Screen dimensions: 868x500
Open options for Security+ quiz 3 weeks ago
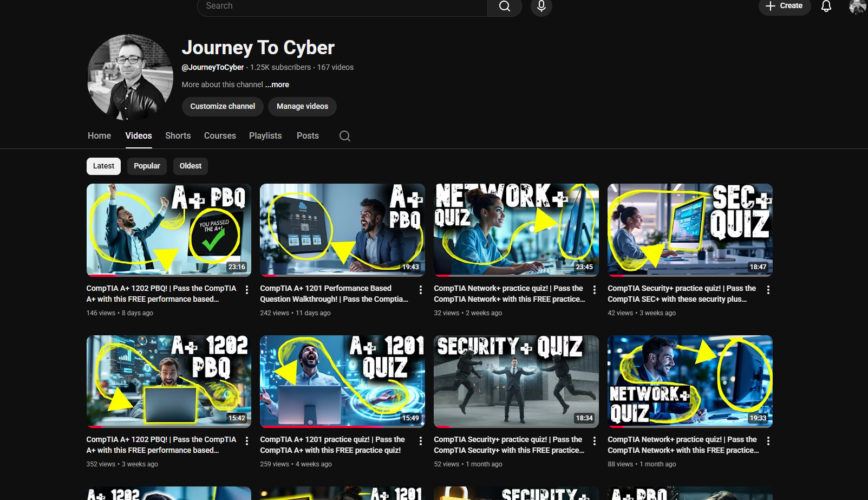(768, 290)
